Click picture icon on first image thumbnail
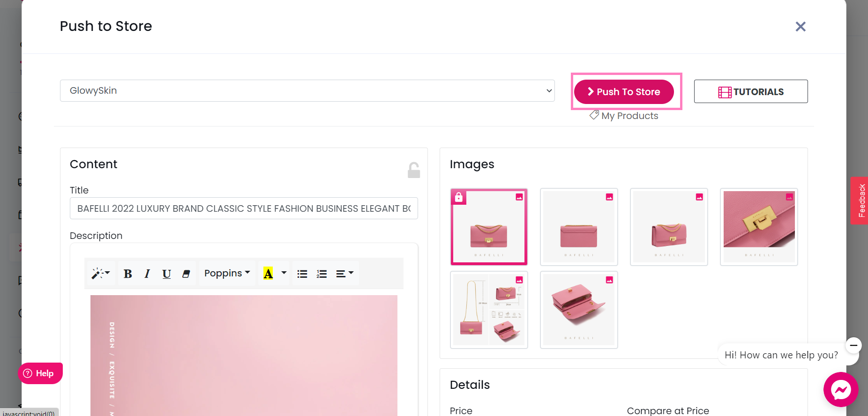 click(x=519, y=197)
